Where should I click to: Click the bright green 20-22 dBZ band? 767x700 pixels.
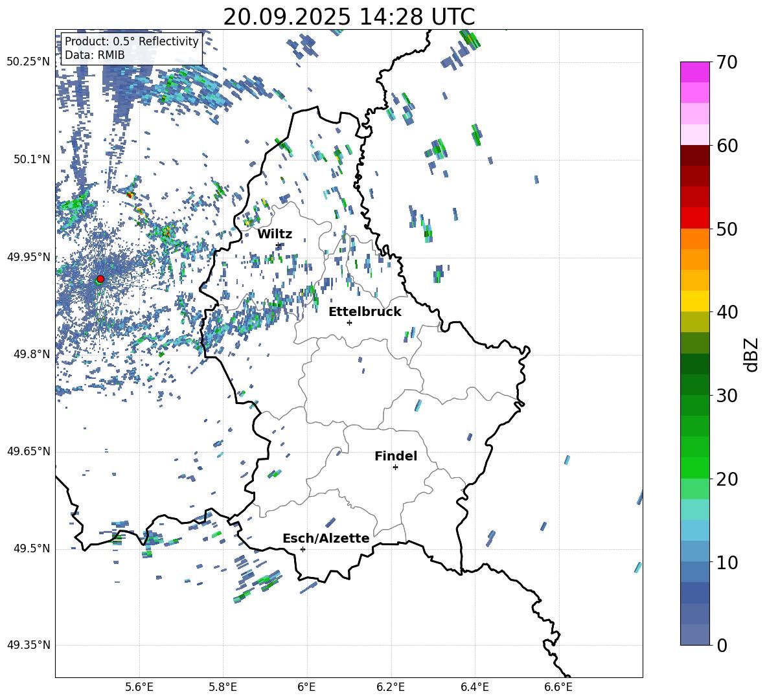(695, 468)
